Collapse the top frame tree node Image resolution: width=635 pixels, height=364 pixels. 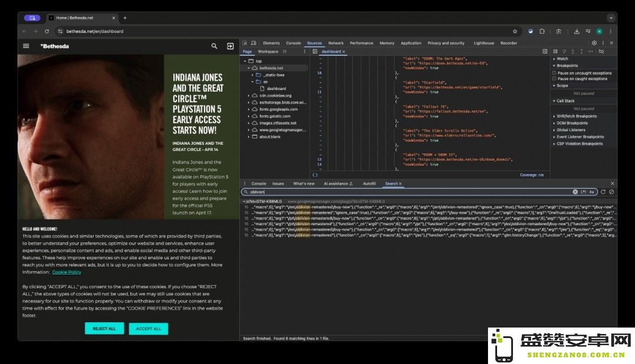coord(245,61)
